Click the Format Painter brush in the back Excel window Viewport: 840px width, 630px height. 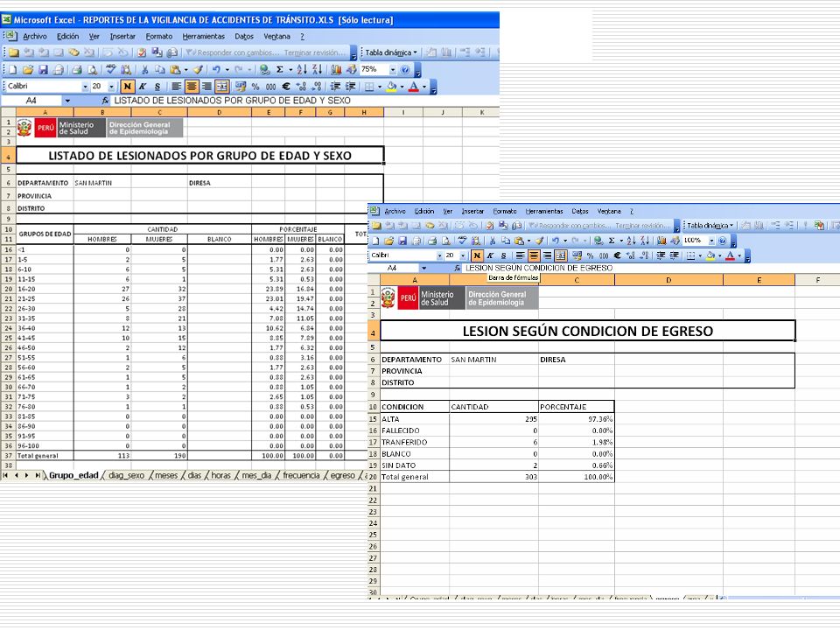(198, 70)
